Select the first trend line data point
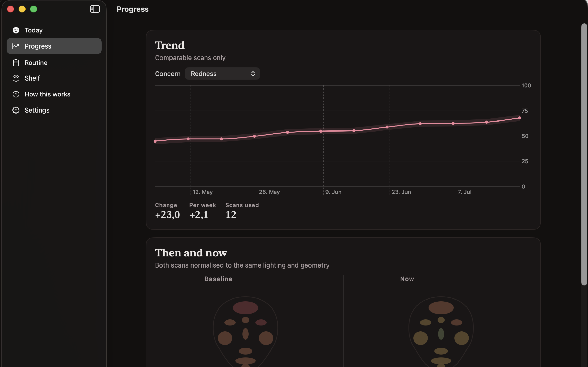This screenshot has height=367, width=588. 155,141
